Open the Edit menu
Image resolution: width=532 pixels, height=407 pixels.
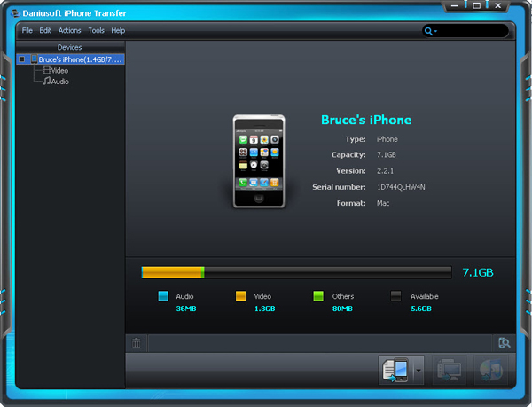[45, 30]
